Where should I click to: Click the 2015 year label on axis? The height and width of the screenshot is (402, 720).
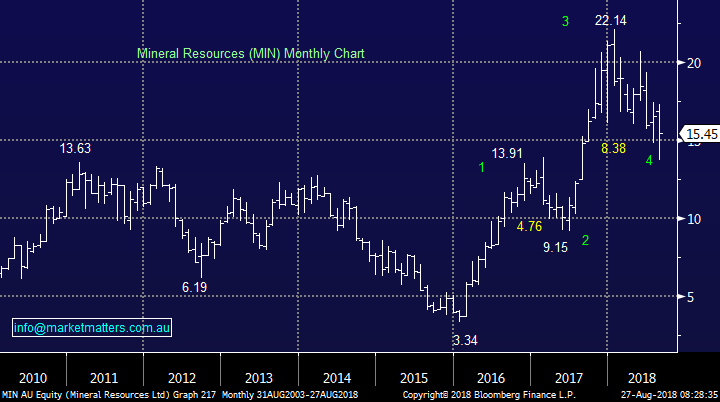tap(414, 378)
